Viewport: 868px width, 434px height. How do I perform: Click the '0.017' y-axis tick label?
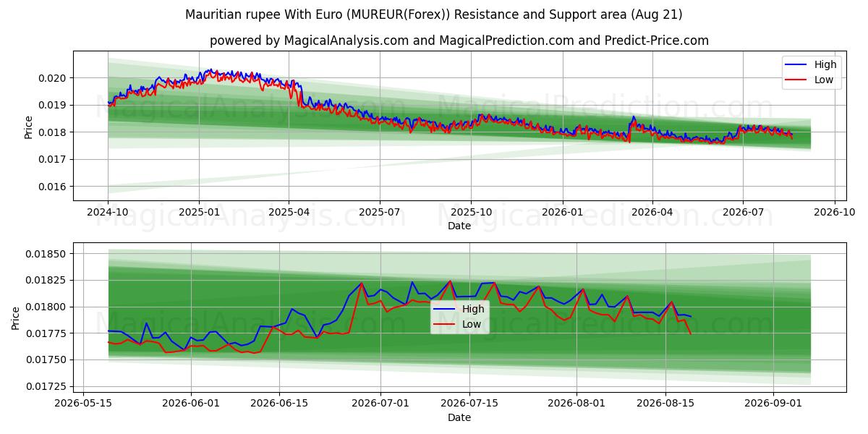54,159
